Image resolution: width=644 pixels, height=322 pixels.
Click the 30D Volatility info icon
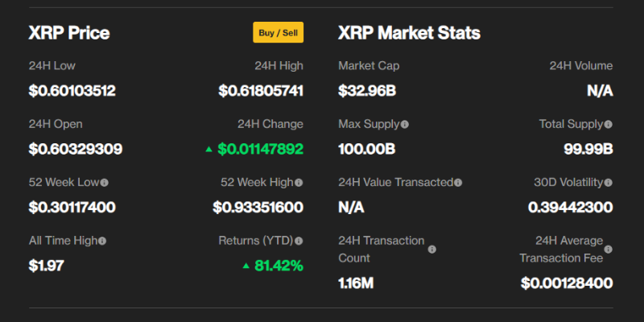pos(609,183)
